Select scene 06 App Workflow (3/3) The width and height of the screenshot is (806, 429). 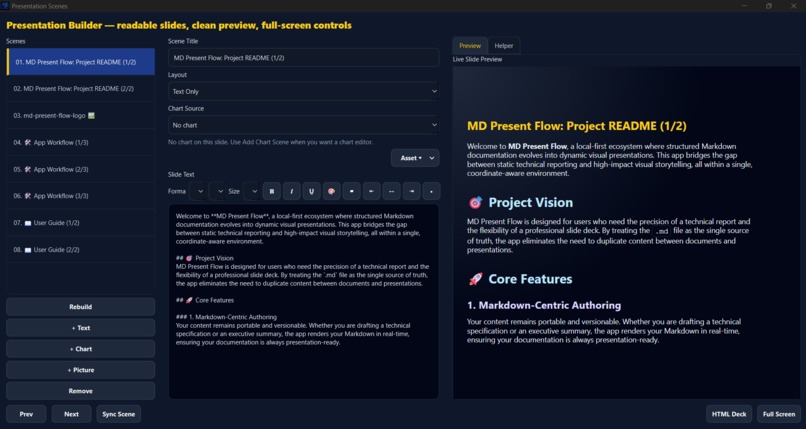pyautogui.click(x=81, y=196)
